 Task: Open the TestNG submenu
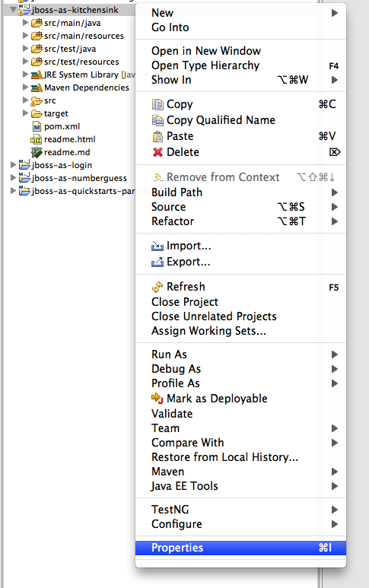coord(240,510)
